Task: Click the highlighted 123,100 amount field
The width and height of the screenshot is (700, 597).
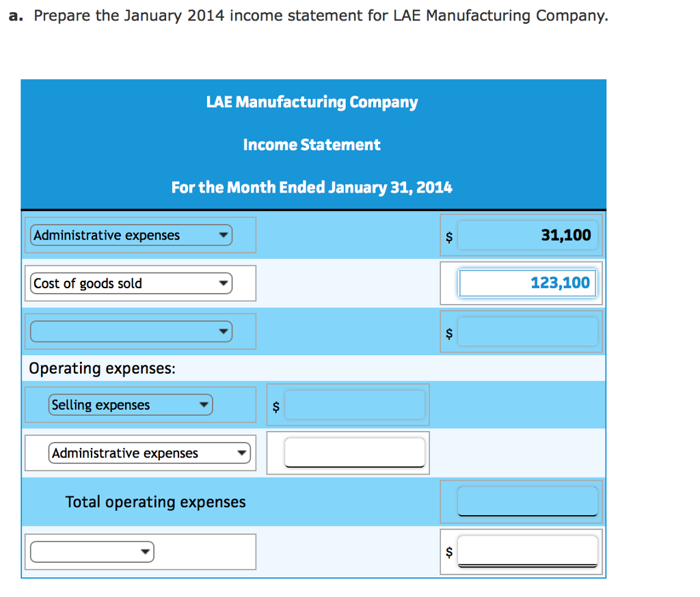Action: click(528, 282)
